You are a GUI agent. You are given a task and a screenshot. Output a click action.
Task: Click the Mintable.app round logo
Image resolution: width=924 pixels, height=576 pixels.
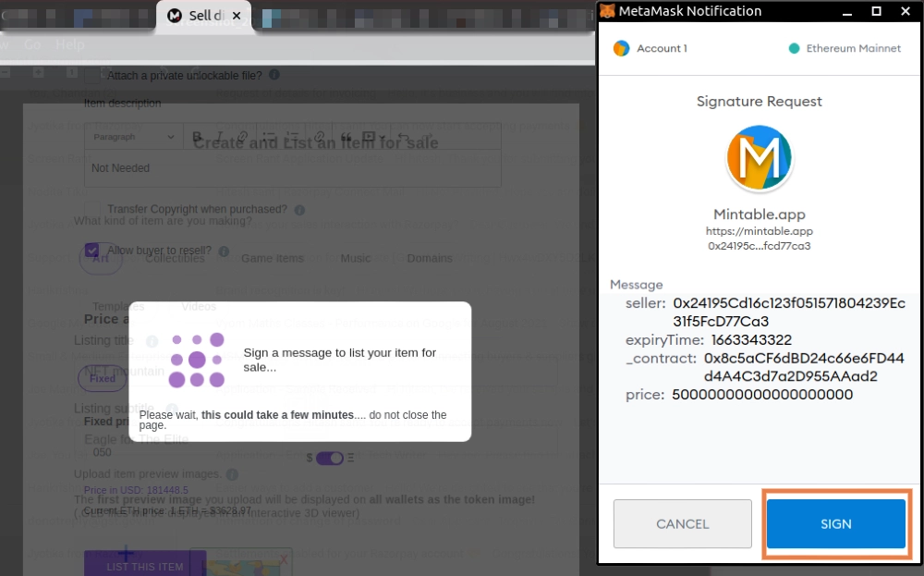759,158
